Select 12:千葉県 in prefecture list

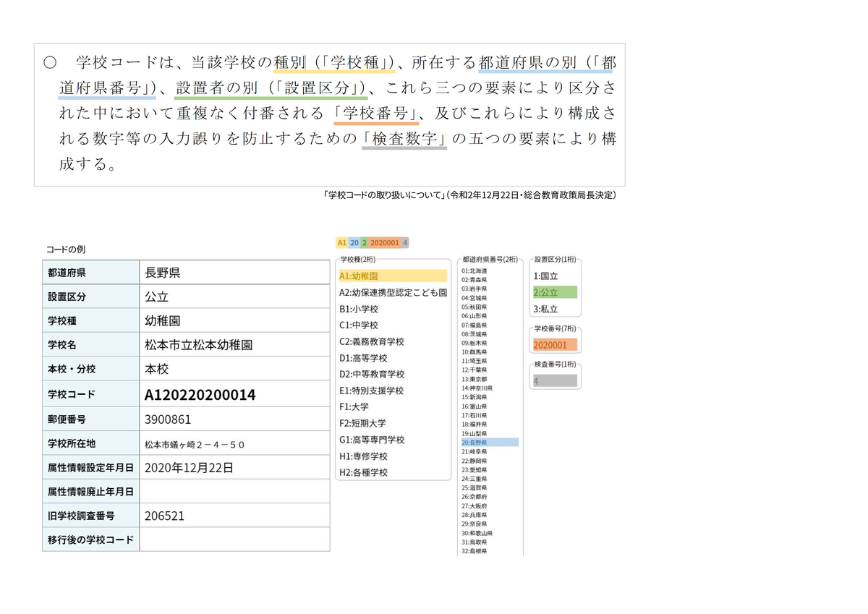pos(474,370)
